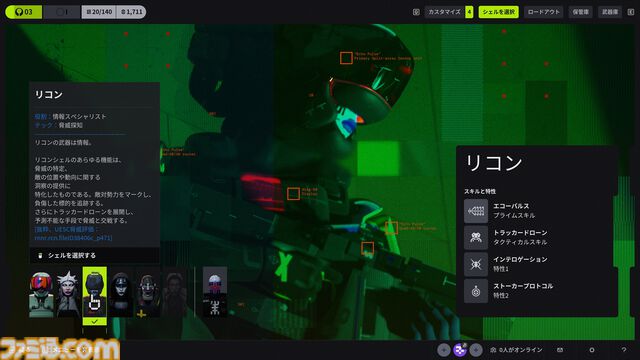Click the トラッカードローン skill icon
640x360 pixels.
click(476, 238)
